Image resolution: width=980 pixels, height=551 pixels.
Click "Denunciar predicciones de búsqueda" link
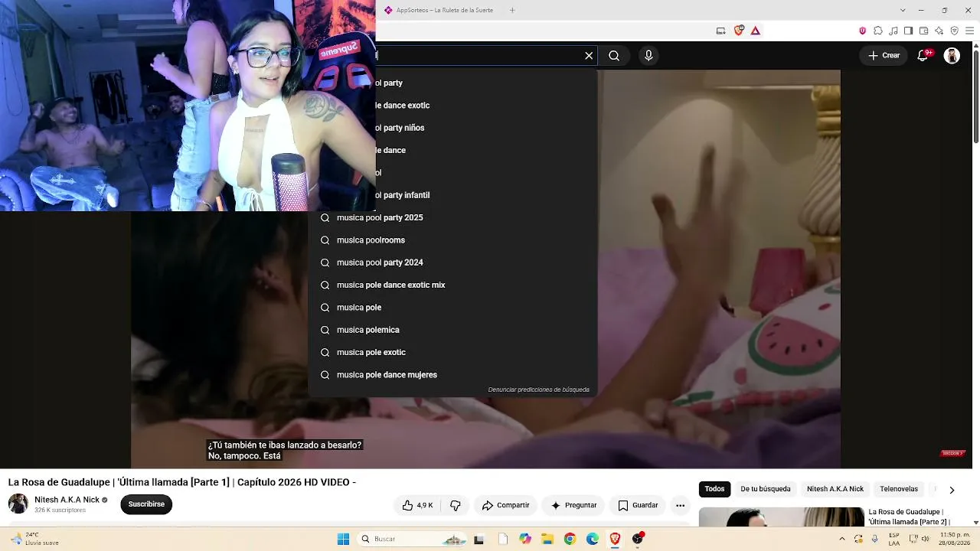539,390
